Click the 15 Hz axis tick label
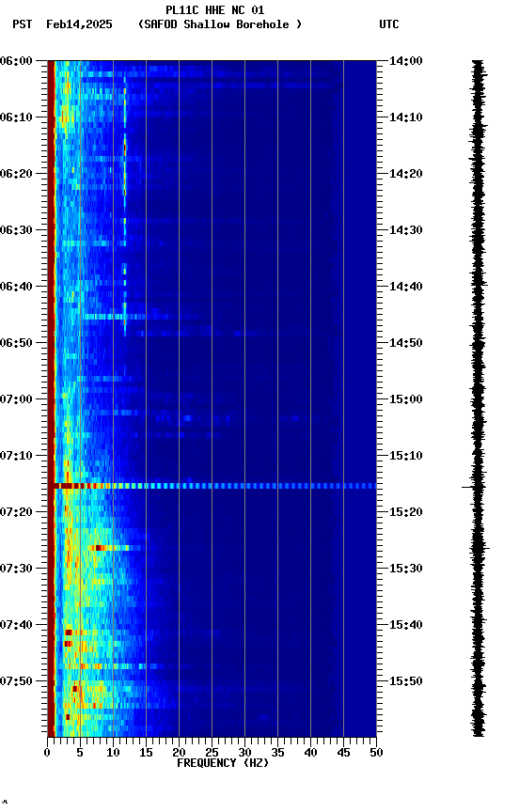This screenshot has width=519, height=812. (146, 754)
